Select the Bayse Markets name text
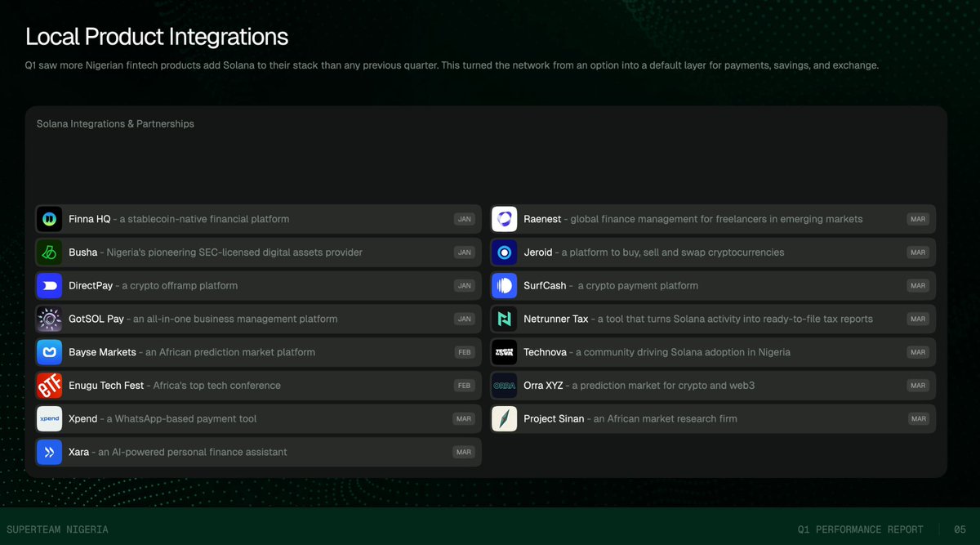 [102, 352]
